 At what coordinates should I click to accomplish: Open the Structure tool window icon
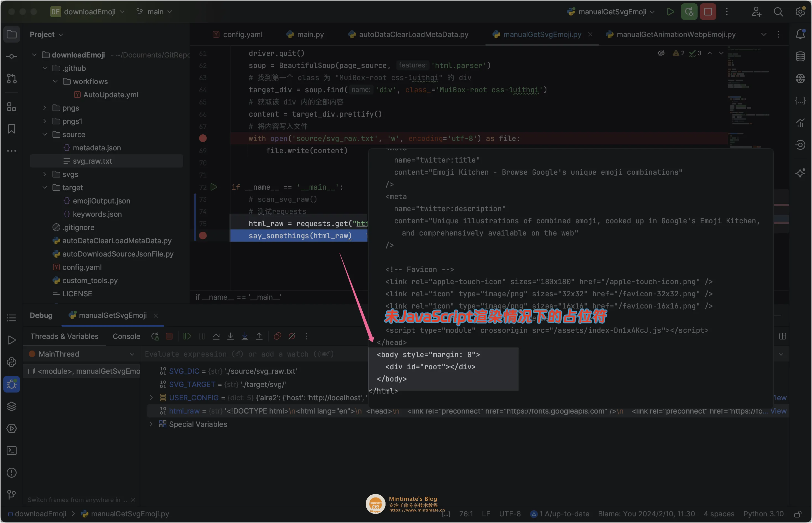pos(12,107)
